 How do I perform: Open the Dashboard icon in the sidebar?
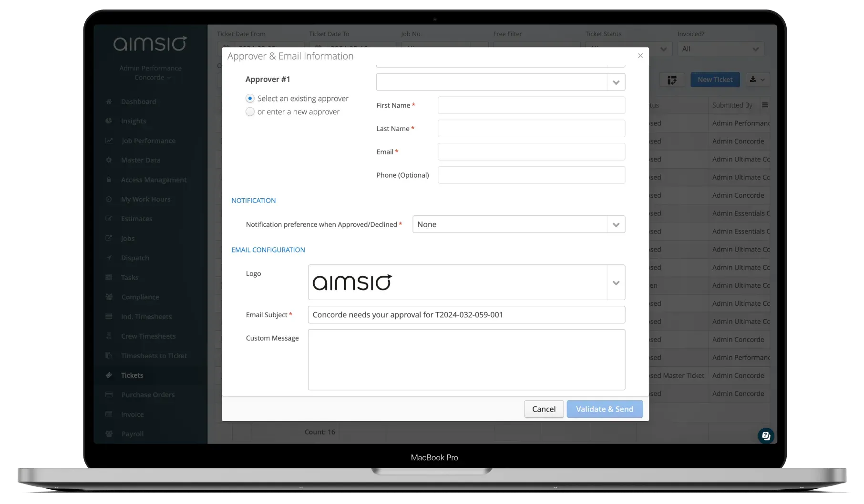tap(109, 101)
